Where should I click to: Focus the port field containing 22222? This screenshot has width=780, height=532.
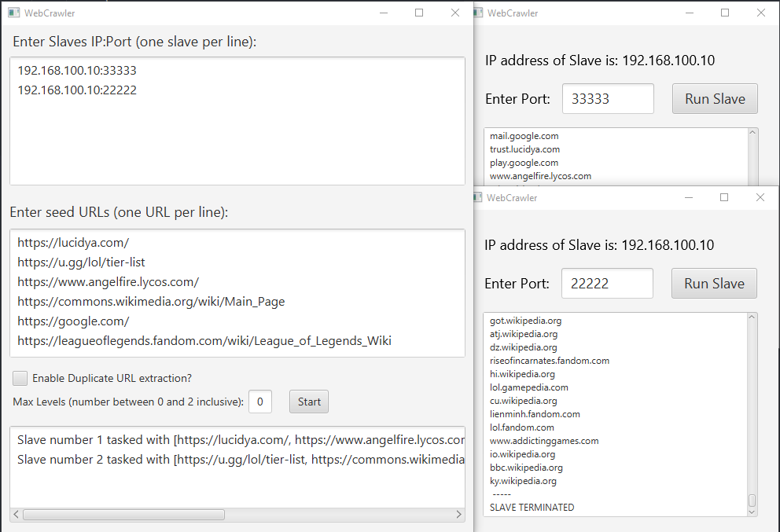(x=607, y=284)
